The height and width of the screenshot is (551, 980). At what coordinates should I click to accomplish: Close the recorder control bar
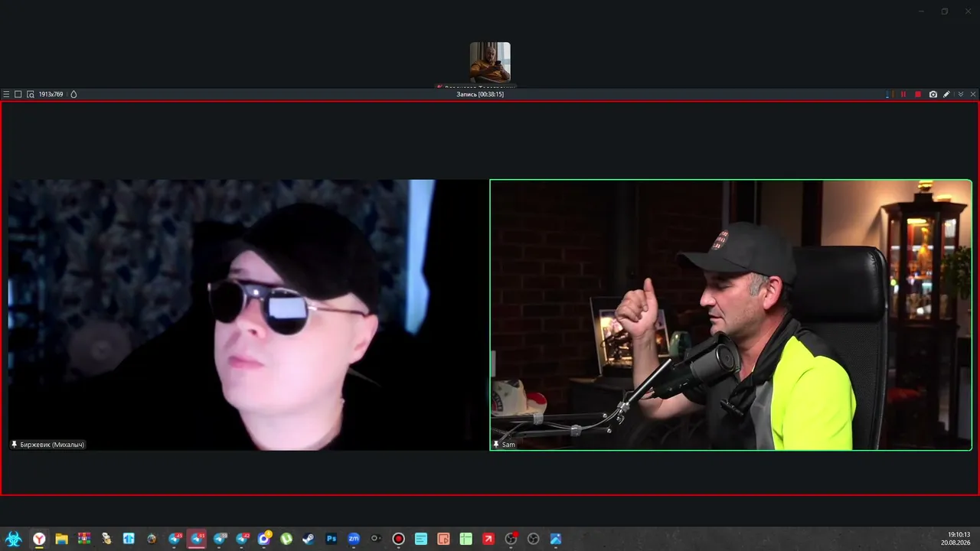click(x=973, y=94)
